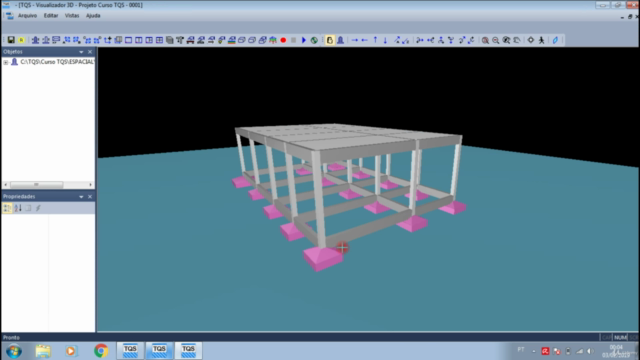Image resolution: width=640 pixels, height=360 pixels.
Task: Click the single-pane viewport layout icon
Action: (x=128, y=40)
